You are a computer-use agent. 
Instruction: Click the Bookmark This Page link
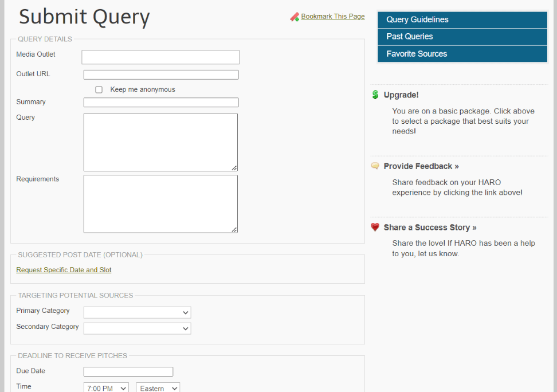pyautogui.click(x=333, y=17)
